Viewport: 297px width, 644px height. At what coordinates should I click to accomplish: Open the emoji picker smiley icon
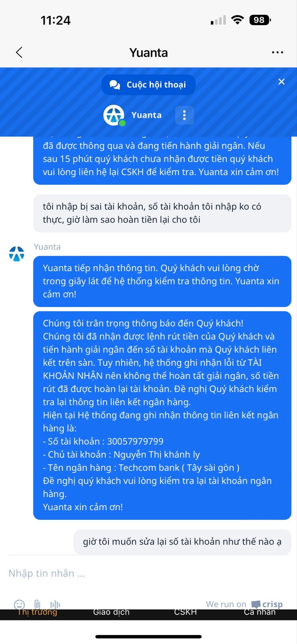(x=19, y=604)
